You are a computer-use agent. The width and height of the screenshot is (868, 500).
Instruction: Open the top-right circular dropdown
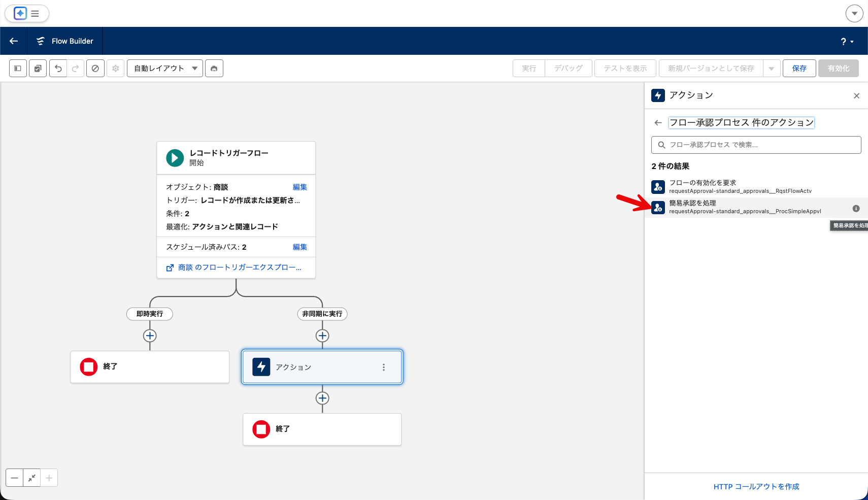(x=854, y=14)
